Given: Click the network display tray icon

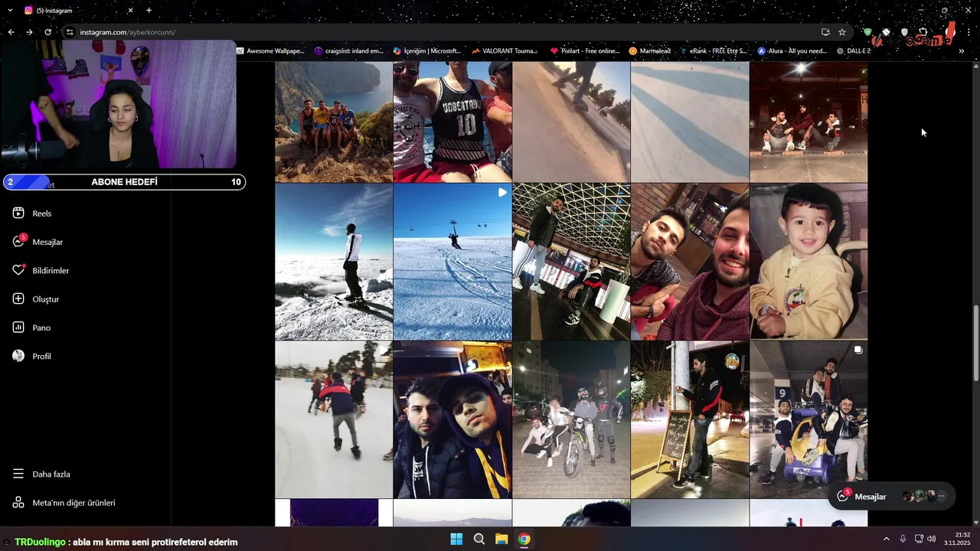Looking at the screenshot, I should (919, 539).
